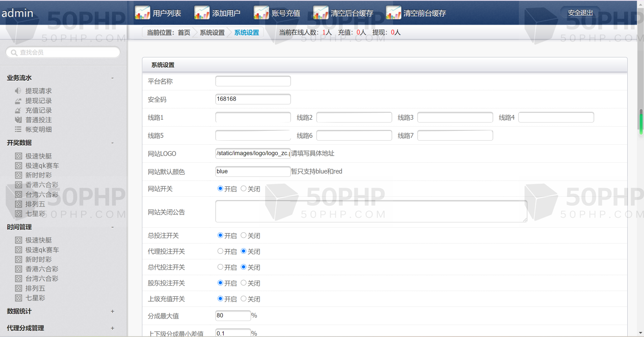The width and height of the screenshot is (644, 337).
Task: Click the 添加用户 chart icon
Action: (x=202, y=13)
